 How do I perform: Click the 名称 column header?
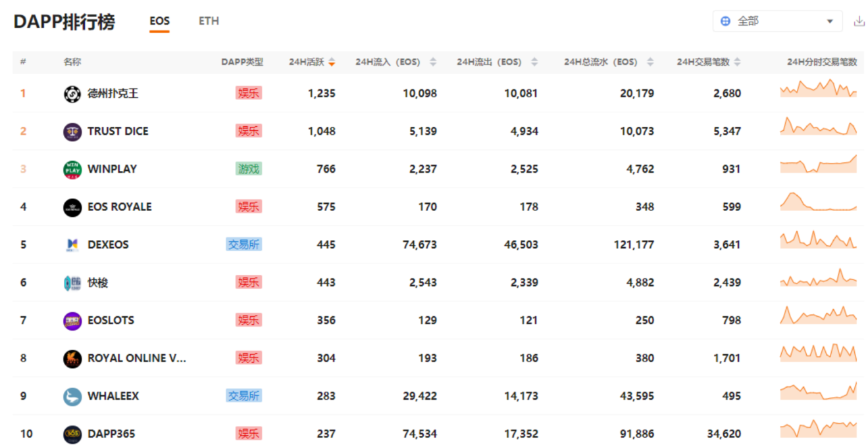[72, 62]
